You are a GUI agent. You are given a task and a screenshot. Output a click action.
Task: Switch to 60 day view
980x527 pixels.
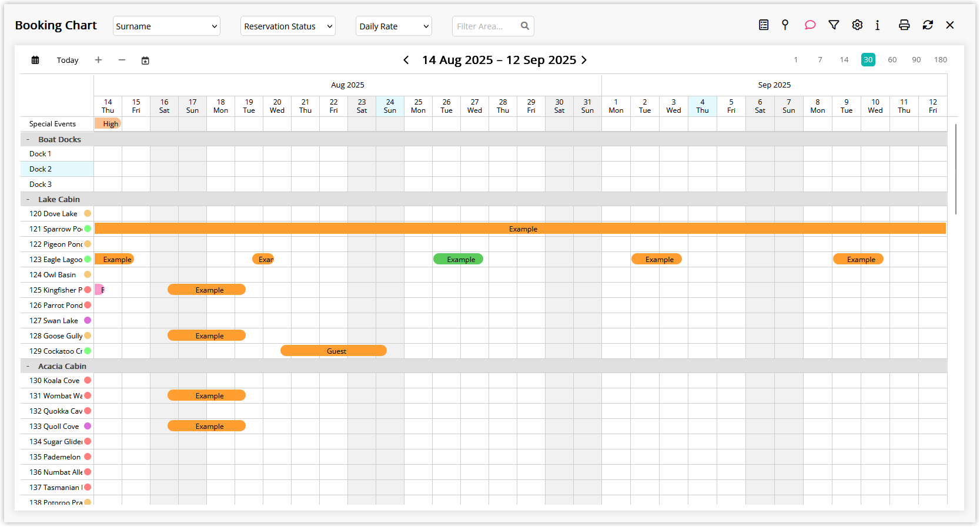(x=892, y=59)
